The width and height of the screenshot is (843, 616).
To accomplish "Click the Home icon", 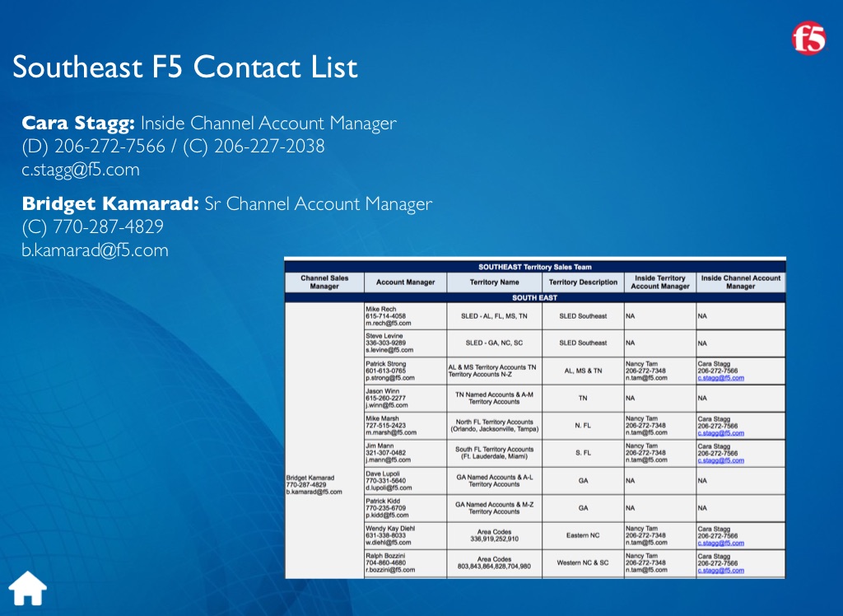I will click(x=27, y=588).
